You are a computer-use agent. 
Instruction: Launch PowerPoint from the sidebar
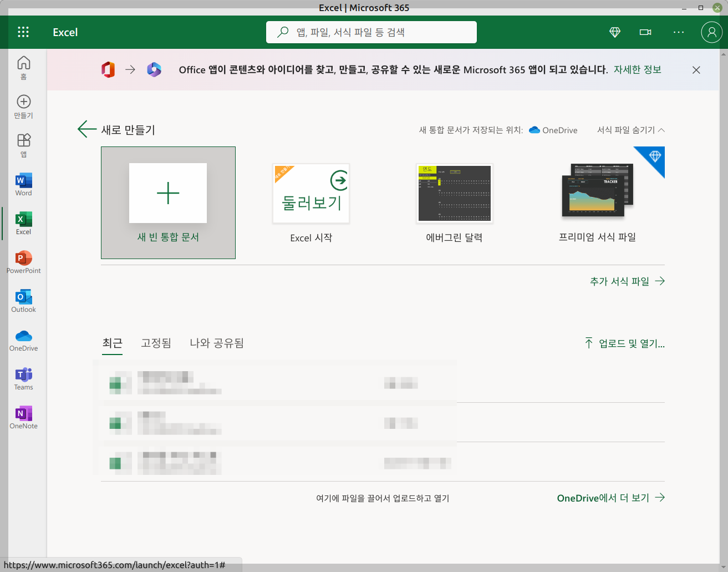[x=24, y=262]
